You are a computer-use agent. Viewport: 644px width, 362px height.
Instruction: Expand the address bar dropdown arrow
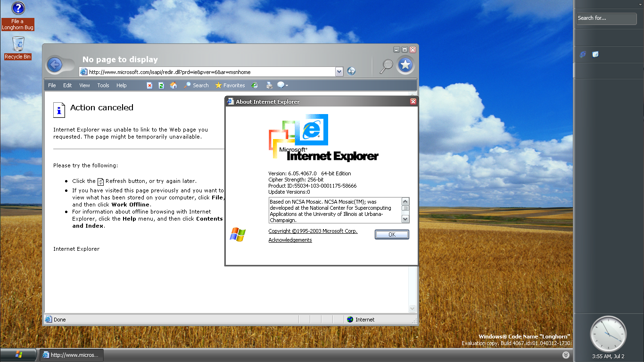tap(339, 72)
